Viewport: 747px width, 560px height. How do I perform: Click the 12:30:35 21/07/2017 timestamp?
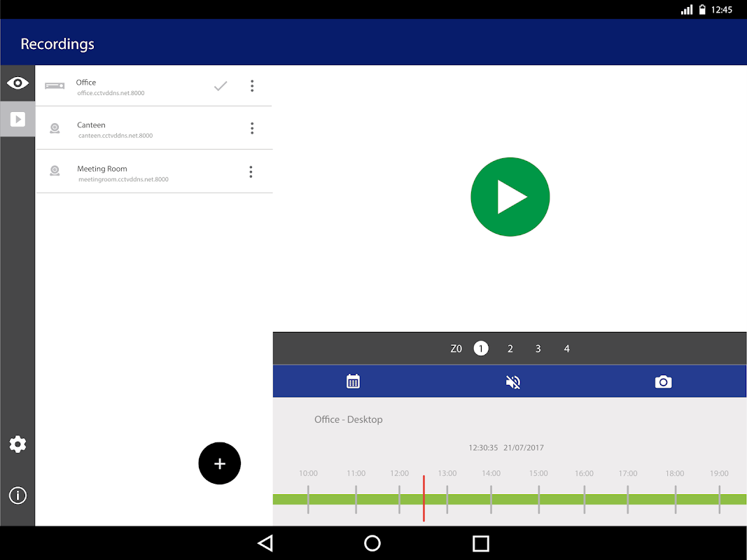(x=506, y=447)
